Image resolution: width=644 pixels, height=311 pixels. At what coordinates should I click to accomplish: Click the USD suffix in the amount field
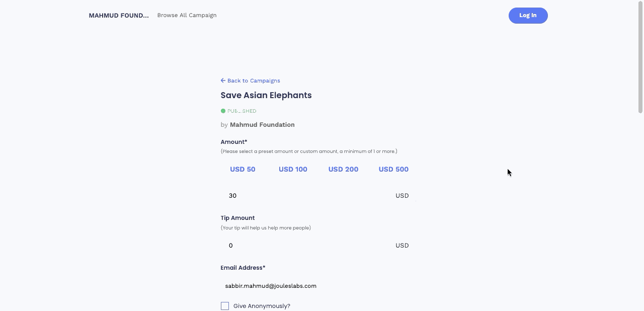[x=402, y=196]
